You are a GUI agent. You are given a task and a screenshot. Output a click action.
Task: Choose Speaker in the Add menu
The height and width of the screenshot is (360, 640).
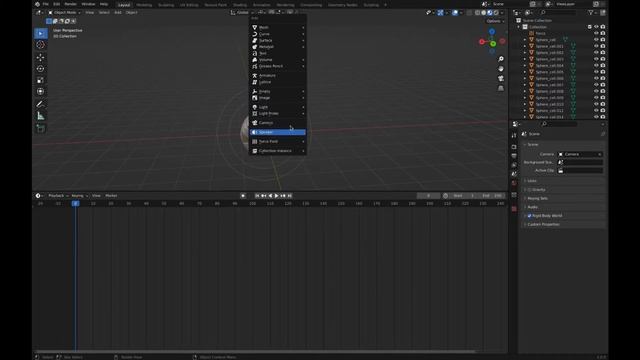[278, 132]
